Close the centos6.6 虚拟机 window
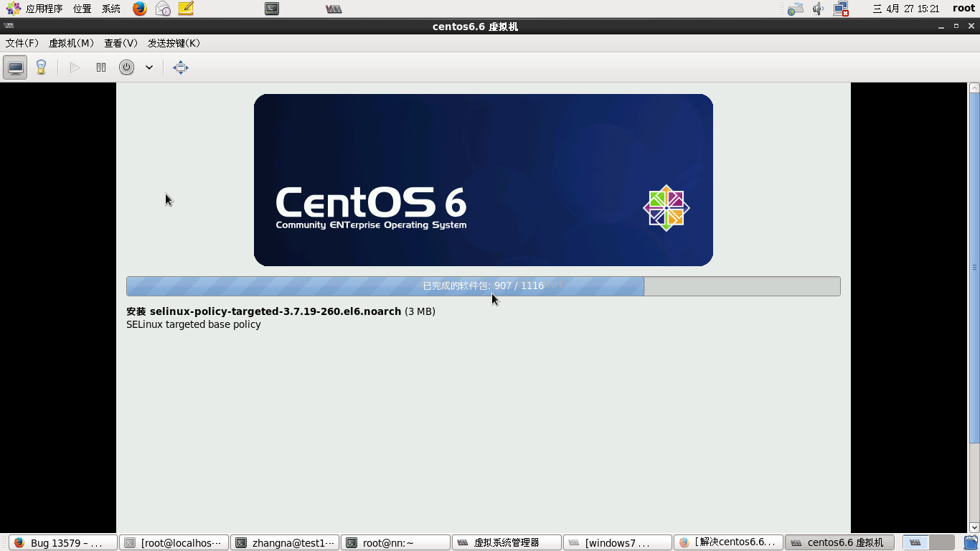This screenshot has width=980, height=551. 971,27
